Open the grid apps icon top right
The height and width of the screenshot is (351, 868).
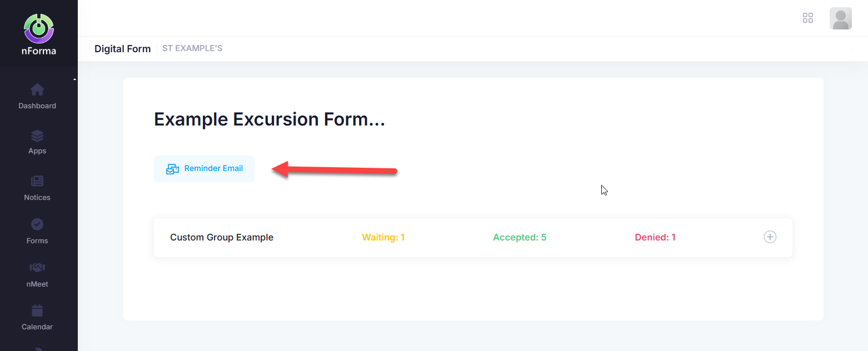[808, 18]
